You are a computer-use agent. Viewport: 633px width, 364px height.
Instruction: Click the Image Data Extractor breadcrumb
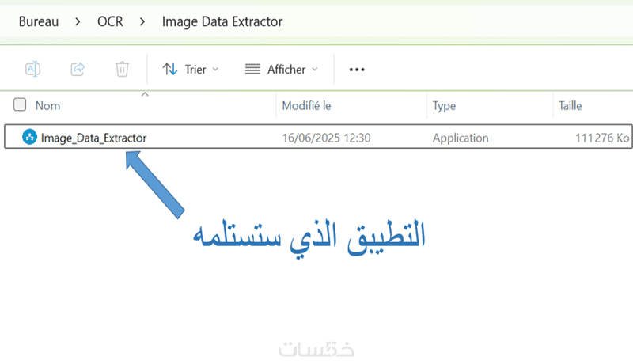click(222, 22)
